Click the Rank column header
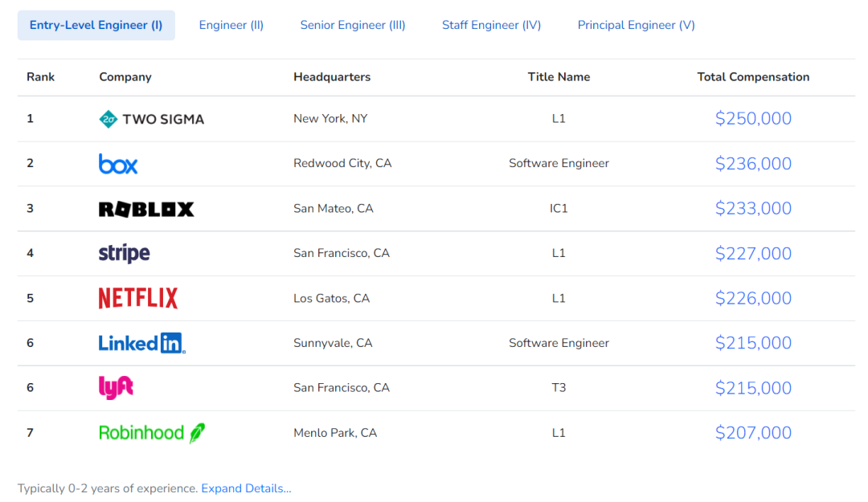The width and height of the screenshot is (868, 502). pos(41,77)
